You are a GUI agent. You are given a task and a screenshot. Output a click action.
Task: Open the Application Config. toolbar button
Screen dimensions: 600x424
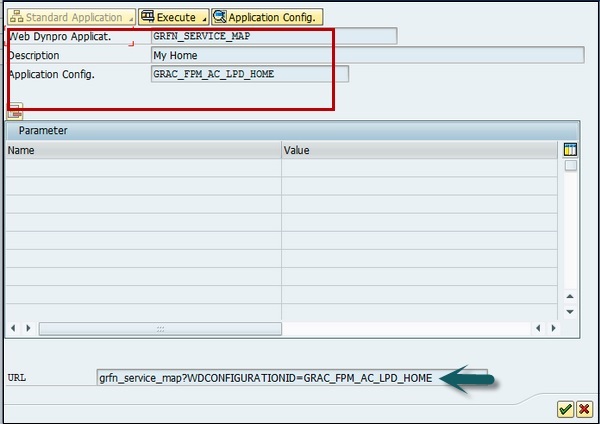[x=266, y=17]
